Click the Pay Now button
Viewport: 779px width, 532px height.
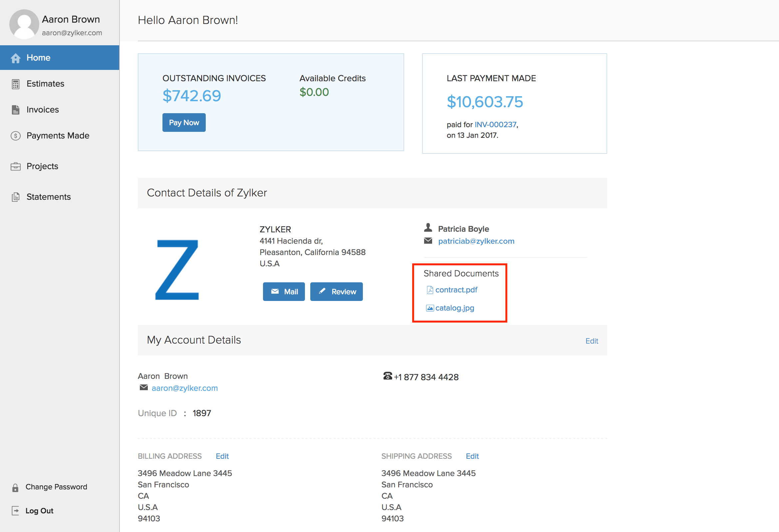[x=184, y=123]
